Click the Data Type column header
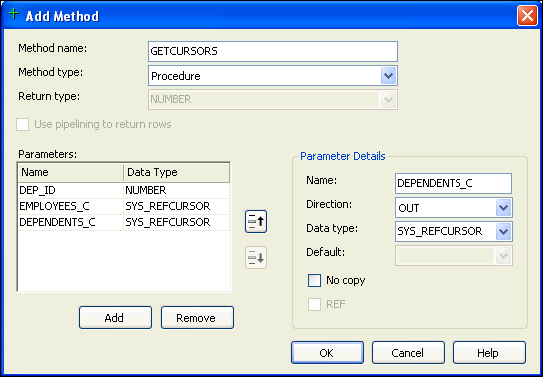Image resolution: width=543 pixels, height=377 pixels. (176, 172)
